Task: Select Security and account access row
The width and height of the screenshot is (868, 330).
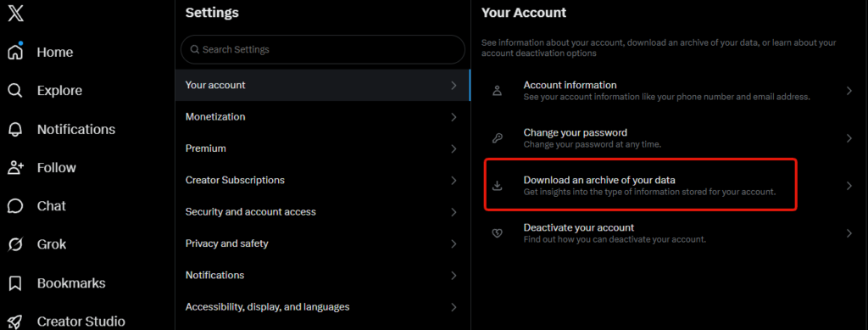Action: (x=323, y=211)
